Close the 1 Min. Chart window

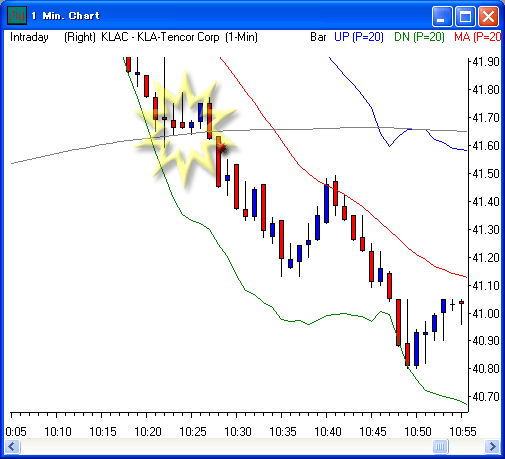coord(488,16)
